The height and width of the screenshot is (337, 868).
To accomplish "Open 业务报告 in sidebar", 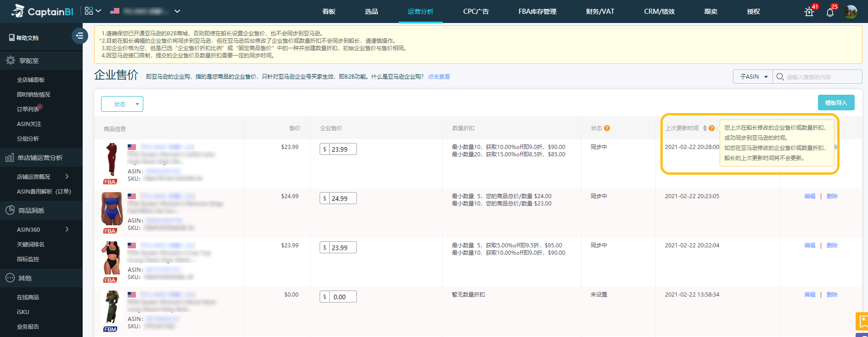I will (28, 327).
